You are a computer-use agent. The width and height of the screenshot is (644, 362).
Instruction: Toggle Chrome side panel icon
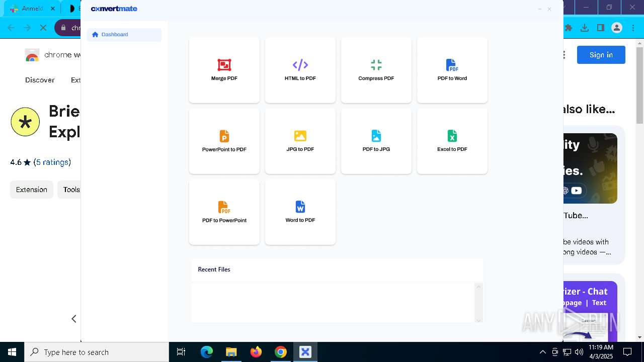pos(601,28)
